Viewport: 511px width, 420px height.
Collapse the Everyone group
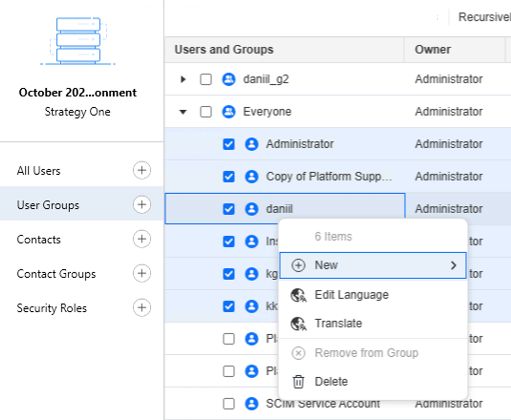tap(183, 111)
